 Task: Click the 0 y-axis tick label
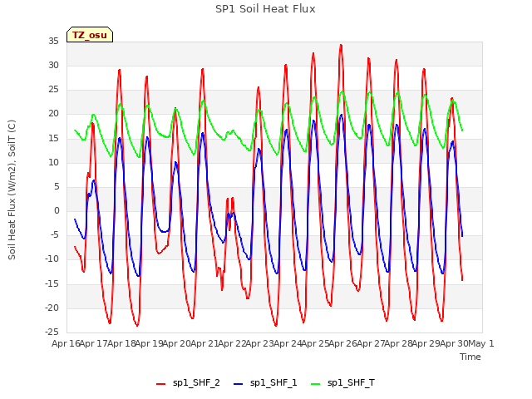(57, 210)
